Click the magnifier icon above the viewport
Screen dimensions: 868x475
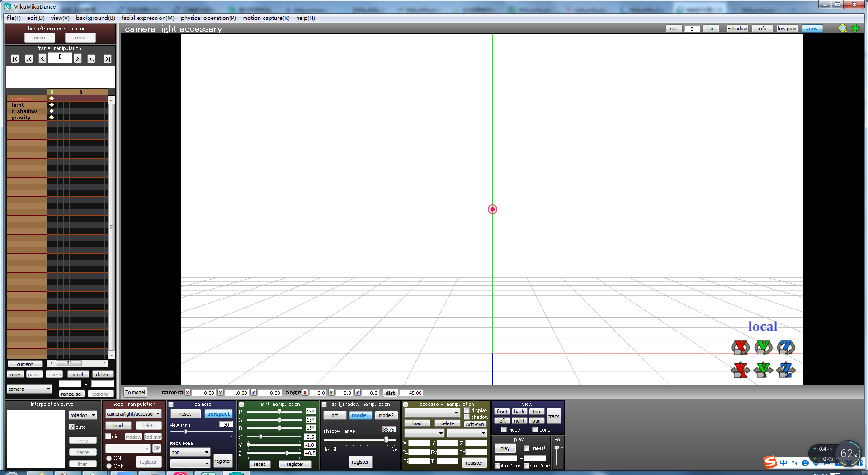point(842,28)
